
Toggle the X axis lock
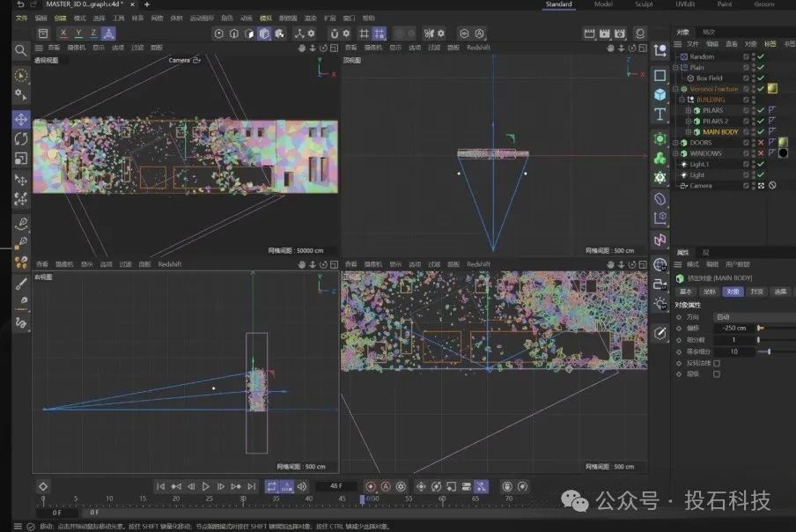[x=63, y=33]
